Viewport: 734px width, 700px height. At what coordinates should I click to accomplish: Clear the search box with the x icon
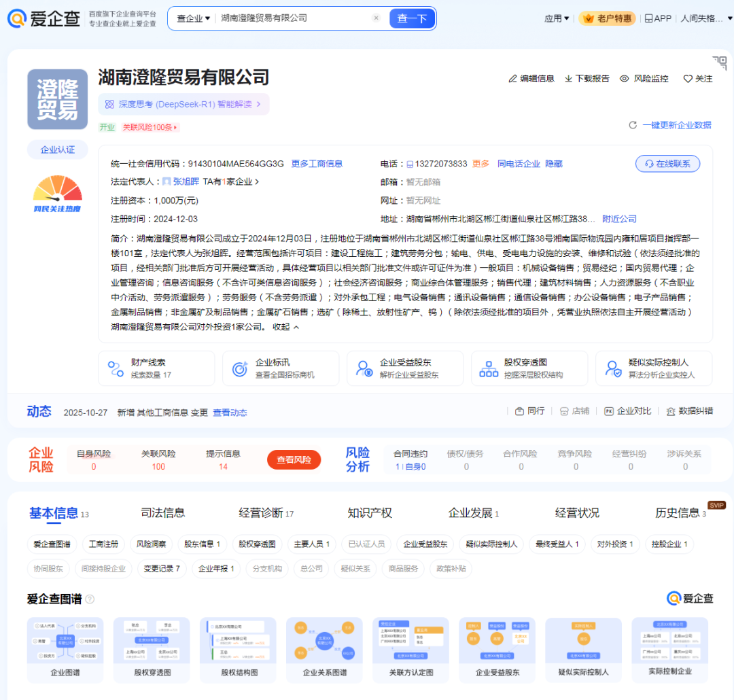click(x=376, y=18)
